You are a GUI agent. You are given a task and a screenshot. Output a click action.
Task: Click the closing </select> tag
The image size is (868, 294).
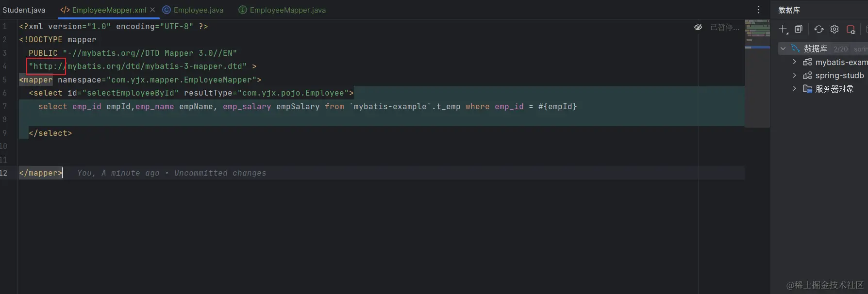pyautogui.click(x=50, y=133)
